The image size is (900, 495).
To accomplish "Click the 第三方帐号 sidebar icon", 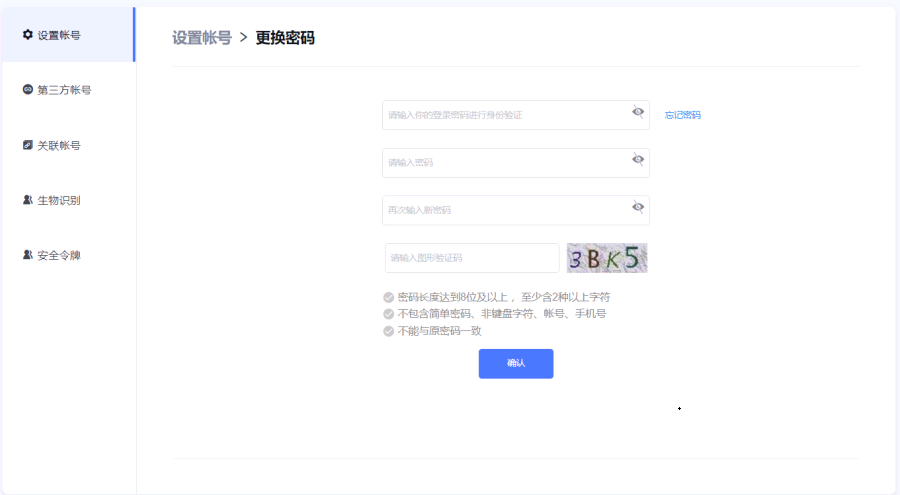I will click(x=28, y=90).
